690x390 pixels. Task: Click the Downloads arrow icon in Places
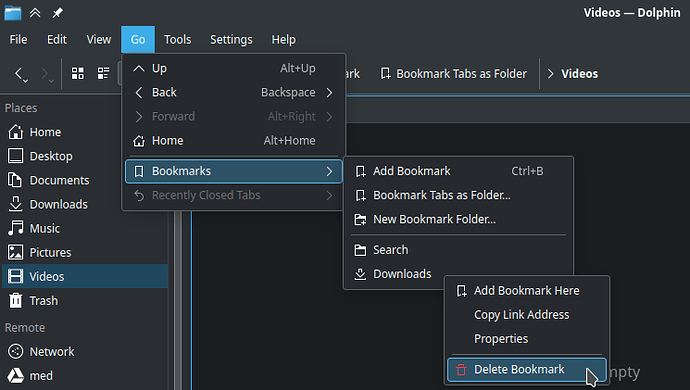click(x=15, y=204)
